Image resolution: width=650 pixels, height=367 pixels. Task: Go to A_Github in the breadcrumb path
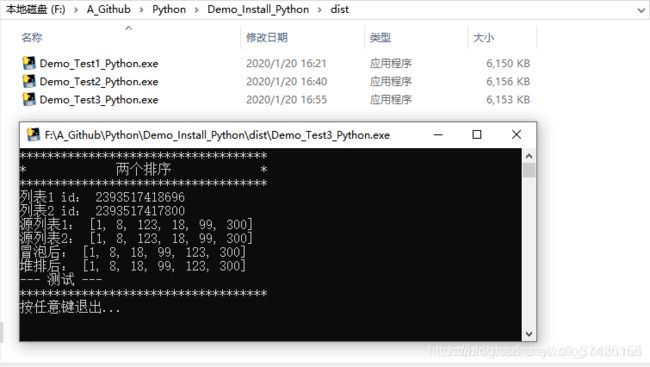[x=109, y=9]
